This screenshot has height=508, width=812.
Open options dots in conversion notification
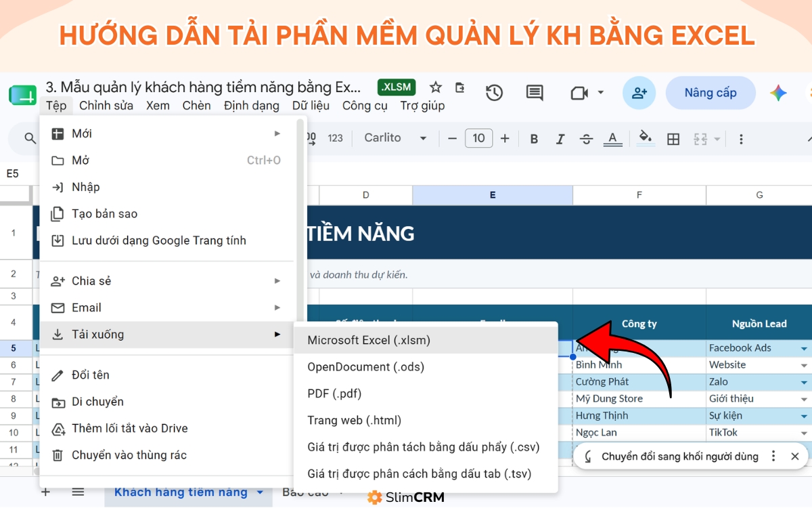pyautogui.click(x=773, y=457)
